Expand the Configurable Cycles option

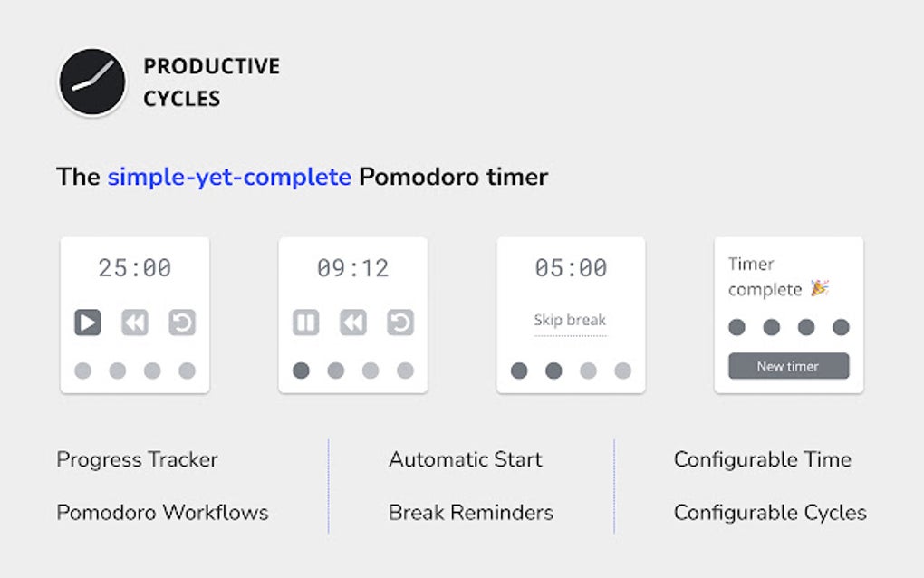click(x=769, y=512)
